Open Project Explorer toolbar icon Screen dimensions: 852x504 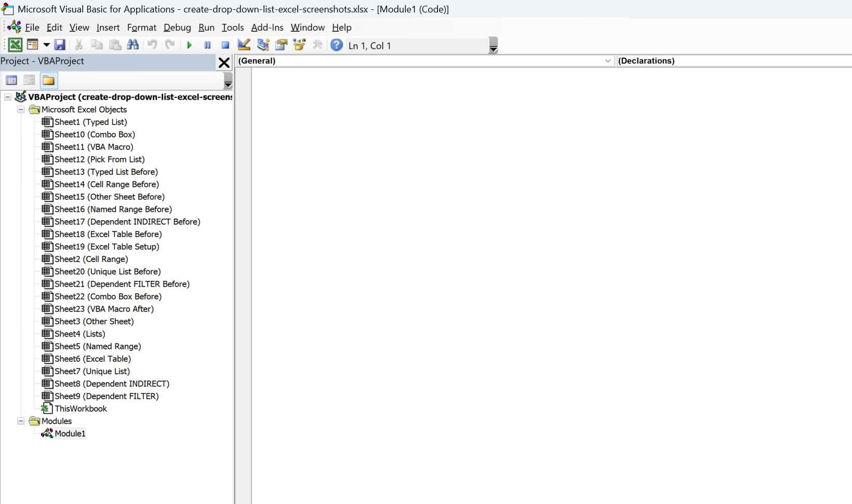pos(263,45)
